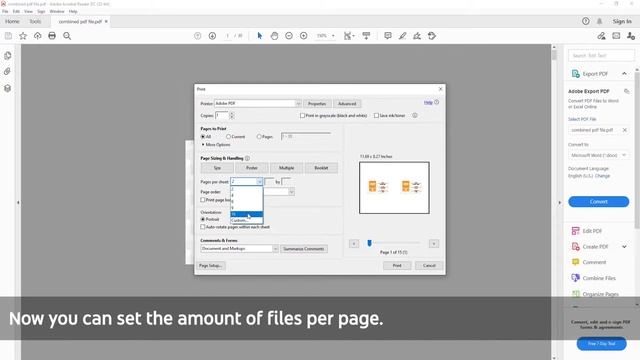Go to next page with down-arrow icon
Image resolution: width=640 pixels, height=360 pixels.
pyautogui.click(x=212, y=36)
